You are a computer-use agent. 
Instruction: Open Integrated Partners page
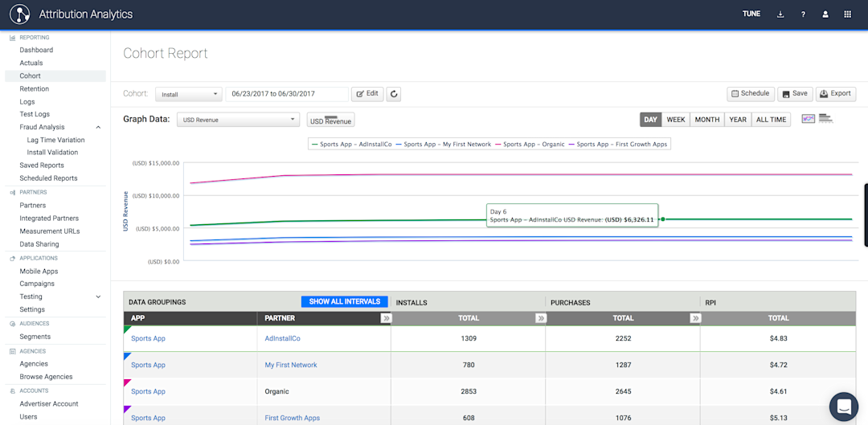click(49, 218)
